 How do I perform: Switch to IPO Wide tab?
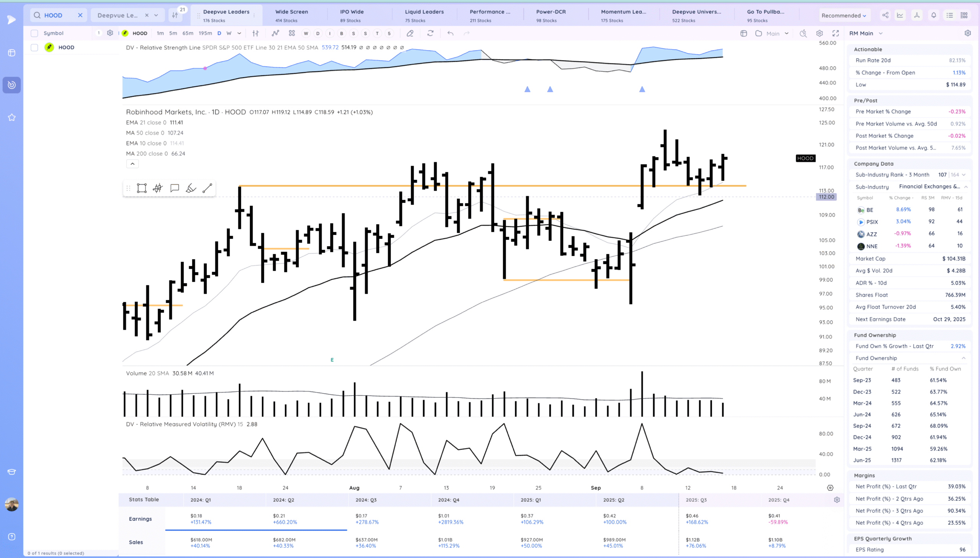click(x=360, y=15)
